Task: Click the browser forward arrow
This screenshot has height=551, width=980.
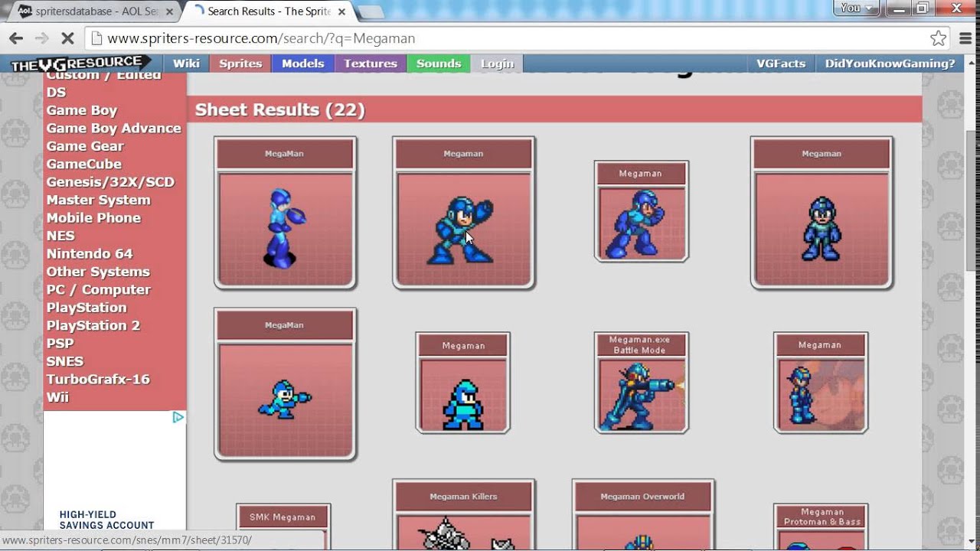Action: click(x=41, y=38)
